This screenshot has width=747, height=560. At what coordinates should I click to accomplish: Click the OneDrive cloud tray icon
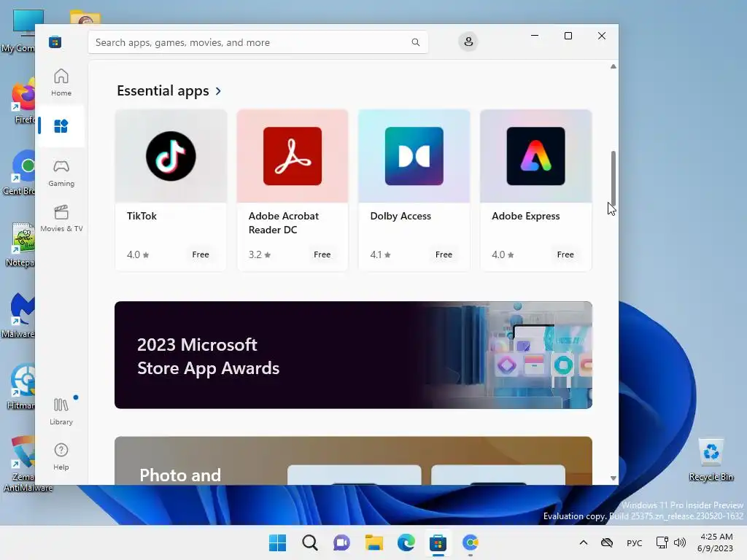point(606,542)
